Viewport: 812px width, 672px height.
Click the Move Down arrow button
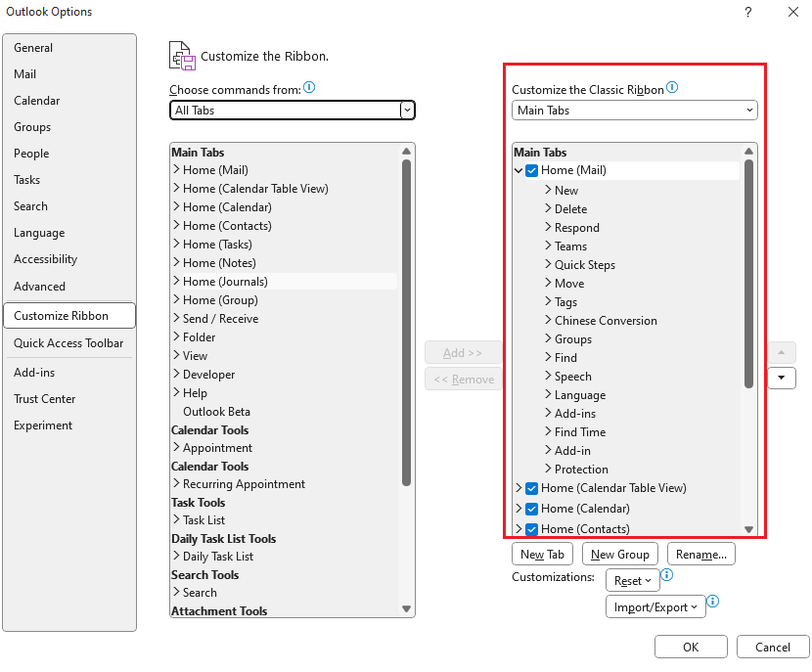[x=782, y=378]
